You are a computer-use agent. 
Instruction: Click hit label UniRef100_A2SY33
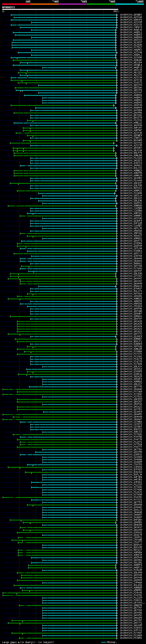pos(131,25)
